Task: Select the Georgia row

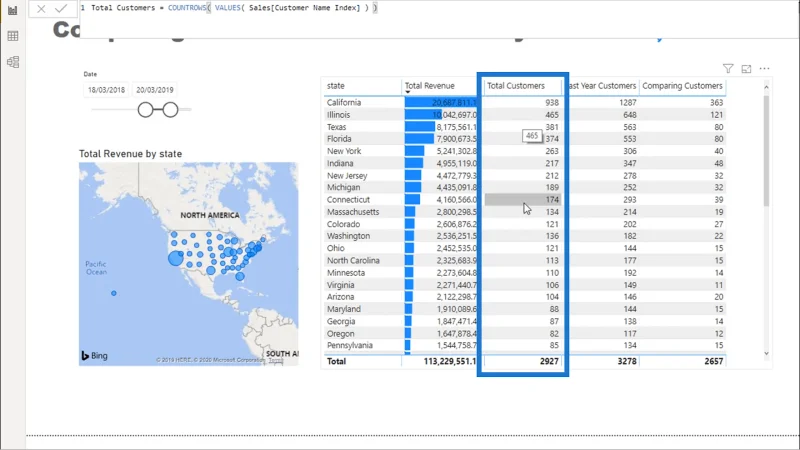Action: (525, 321)
